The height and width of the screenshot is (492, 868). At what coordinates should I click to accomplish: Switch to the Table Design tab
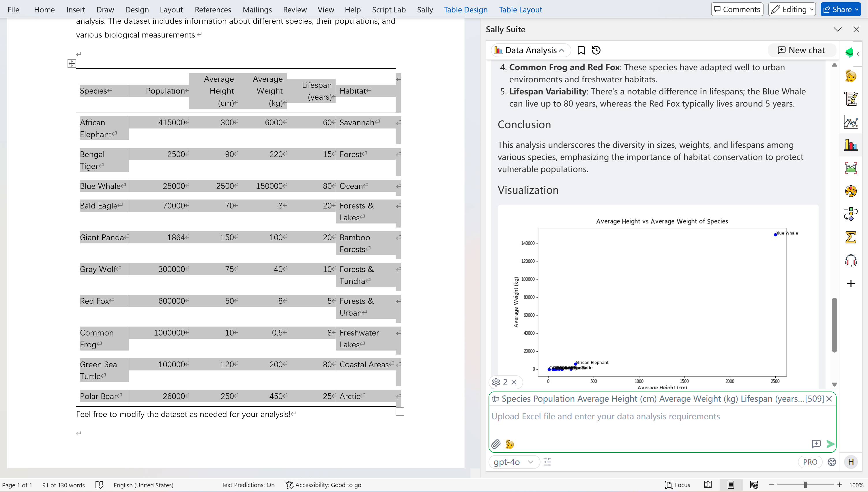coord(465,10)
